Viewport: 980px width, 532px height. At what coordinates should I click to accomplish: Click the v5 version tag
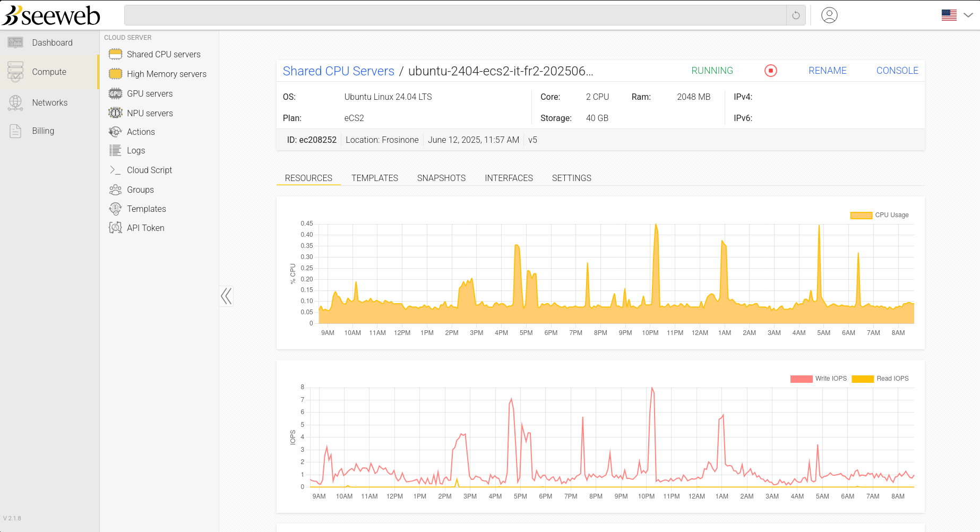coord(532,140)
